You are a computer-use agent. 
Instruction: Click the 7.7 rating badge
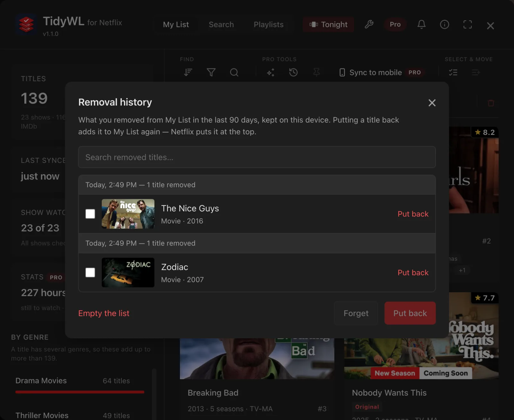tap(485, 298)
